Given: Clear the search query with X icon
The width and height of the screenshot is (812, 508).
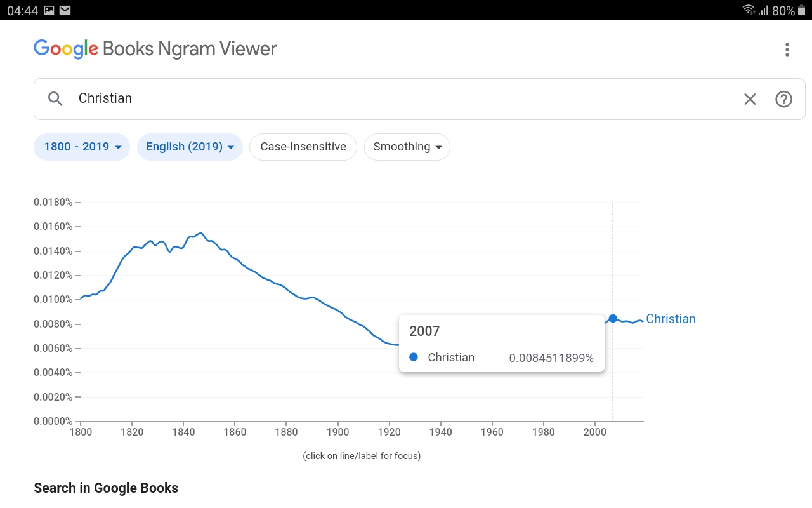Looking at the screenshot, I should (750, 99).
